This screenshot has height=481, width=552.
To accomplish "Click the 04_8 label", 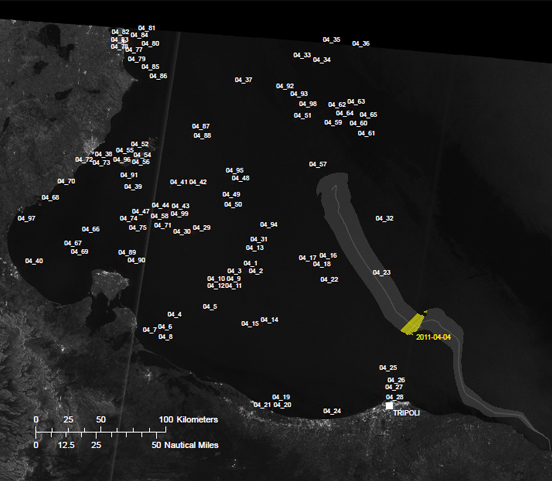I will [x=165, y=337].
